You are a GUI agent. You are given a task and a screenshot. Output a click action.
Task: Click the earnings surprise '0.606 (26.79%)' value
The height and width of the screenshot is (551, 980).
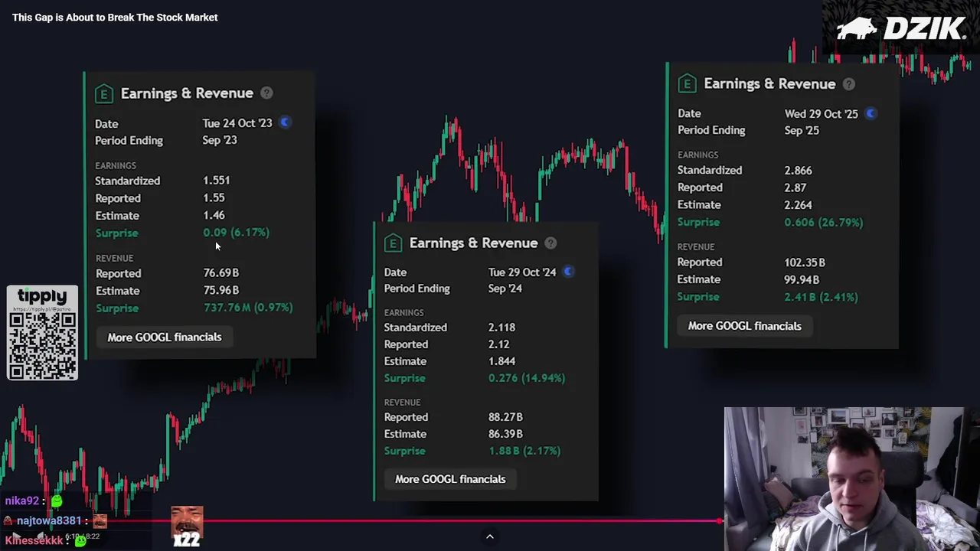point(824,222)
